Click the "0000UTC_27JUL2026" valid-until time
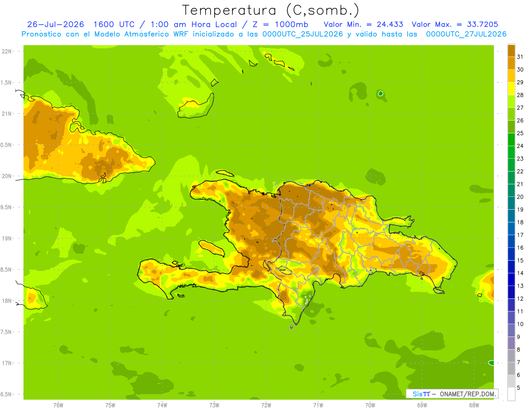The image size is (532, 411). pos(466,34)
